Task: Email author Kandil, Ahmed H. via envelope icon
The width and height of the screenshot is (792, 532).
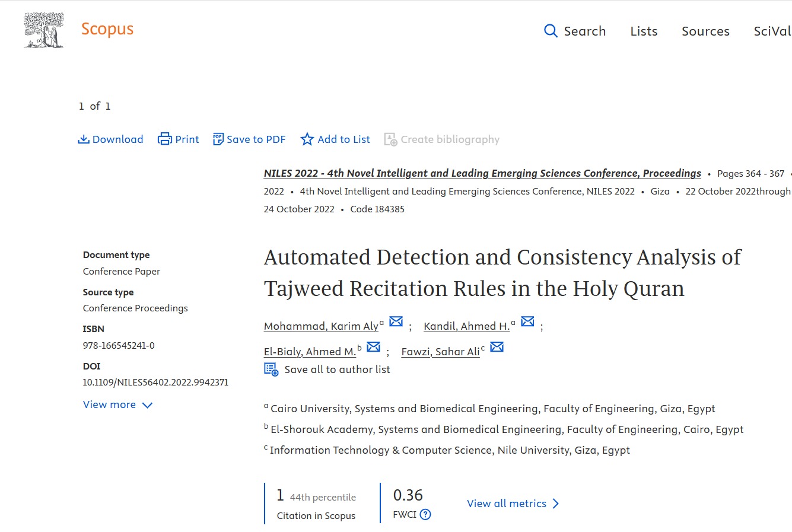Action: 527,321
